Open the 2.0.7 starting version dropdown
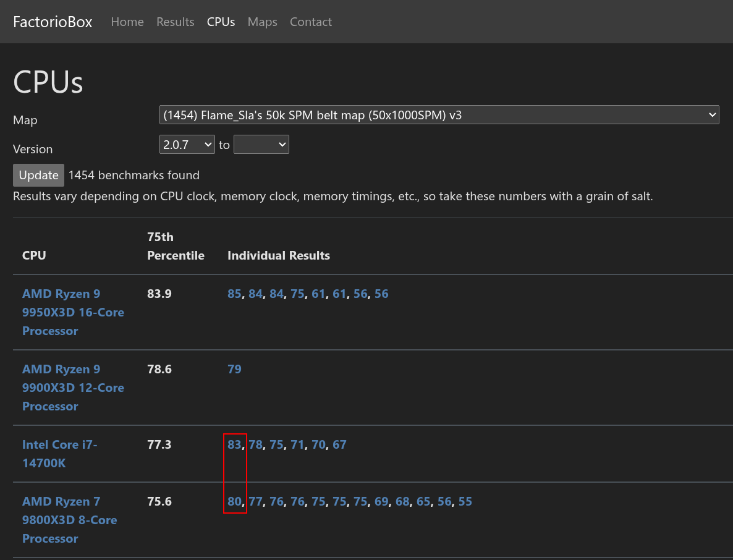 (x=187, y=145)
